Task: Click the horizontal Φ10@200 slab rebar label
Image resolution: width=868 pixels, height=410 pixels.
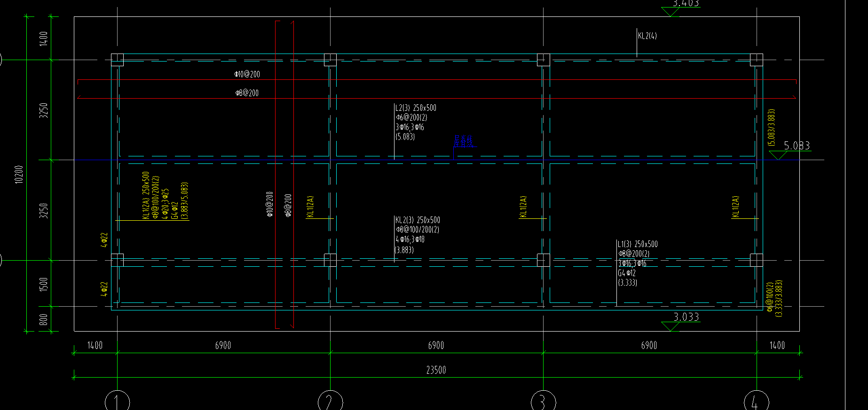Action: click(x=247, y=74)
